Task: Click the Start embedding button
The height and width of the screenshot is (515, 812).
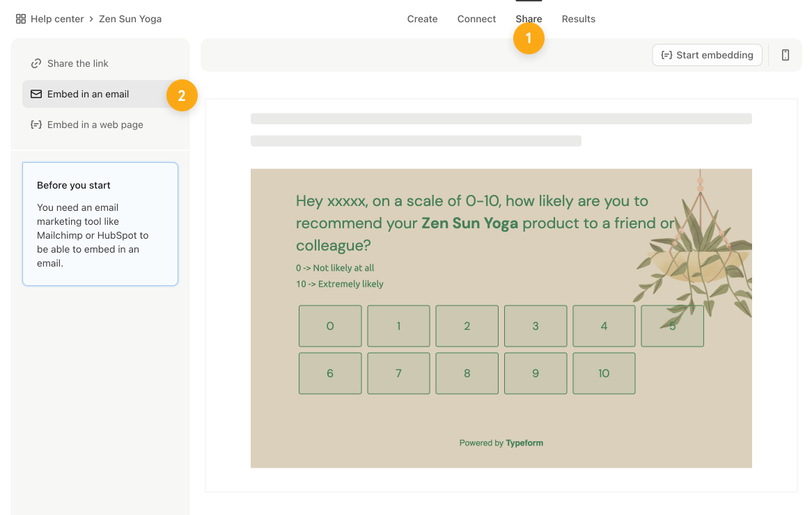Action: [x=707, y=55]
